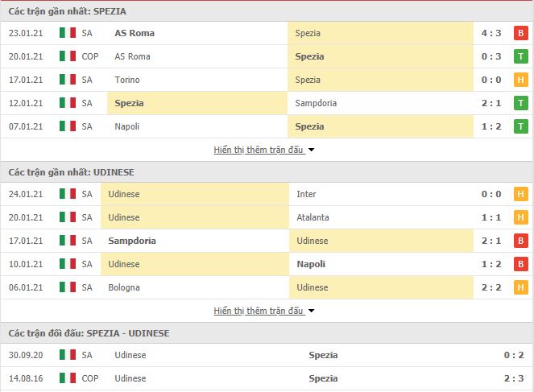Image resolution: width=534 pixels, height=392 pixels.
Task: Select the date 24.01.21
Action: point(26,194)
